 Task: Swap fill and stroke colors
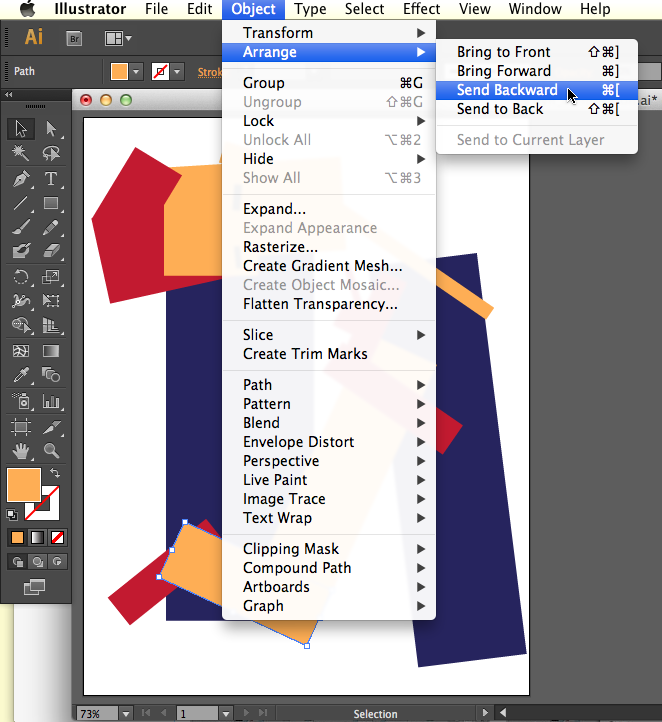pyautogui.click(x=55, y=473)
